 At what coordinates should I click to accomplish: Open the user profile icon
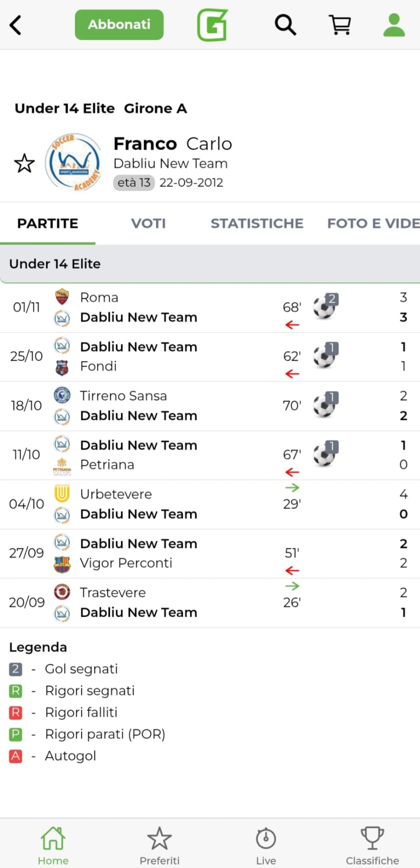pyautogui.click(x=394, y=25)
